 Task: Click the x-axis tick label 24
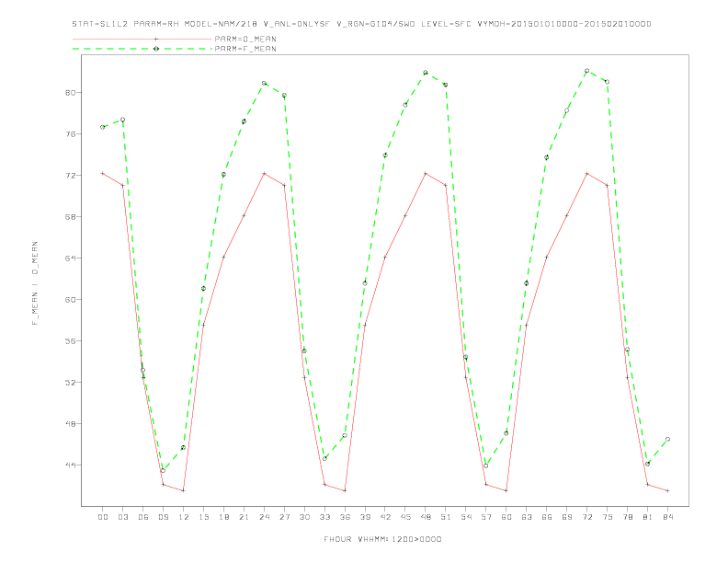pyautogui.click(x=264, y=517)
